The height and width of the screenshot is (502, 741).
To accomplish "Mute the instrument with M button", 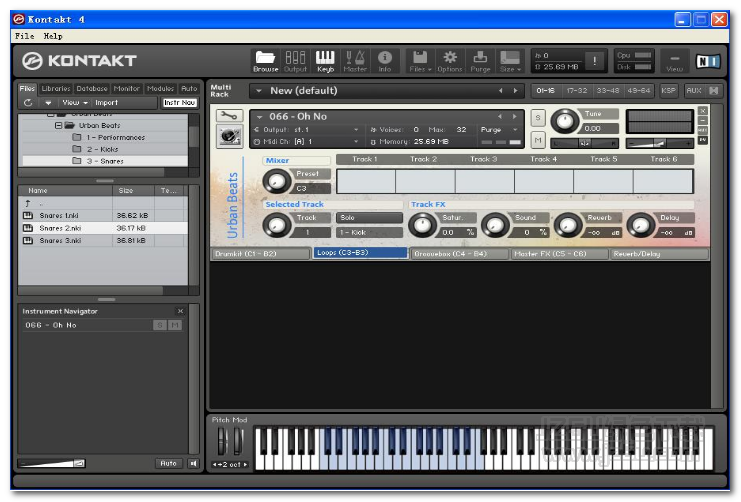I will point(538,140).
